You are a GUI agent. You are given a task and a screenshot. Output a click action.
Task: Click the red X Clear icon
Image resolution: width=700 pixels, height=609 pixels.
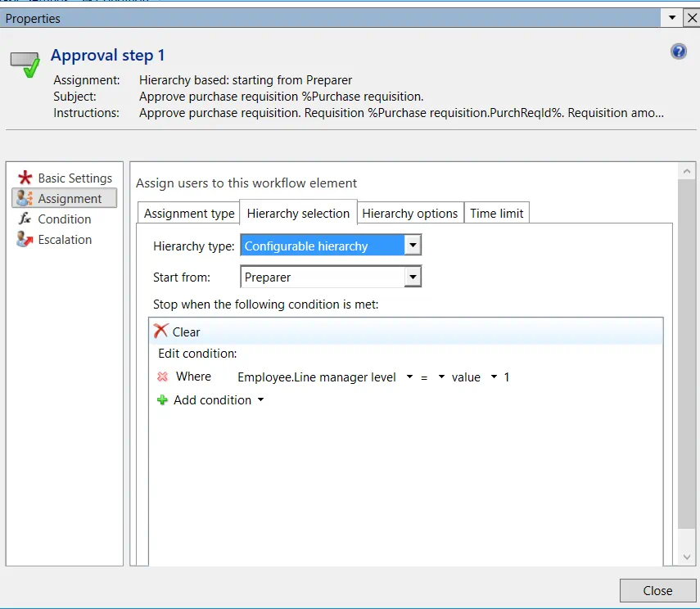(160, 332)
